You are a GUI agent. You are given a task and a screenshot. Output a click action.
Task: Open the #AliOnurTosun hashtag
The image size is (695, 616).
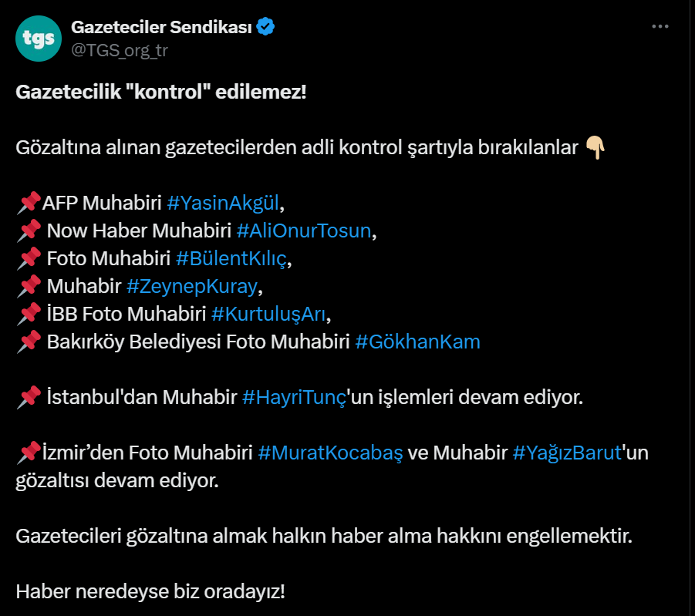click(x=304, y=231)
